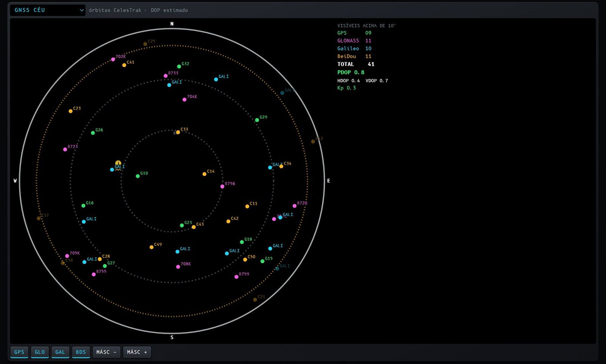This screenshot has height=364, width=606.
Task: Select GLONASS satellite R733 marker
Action: [x=166, y=76]
